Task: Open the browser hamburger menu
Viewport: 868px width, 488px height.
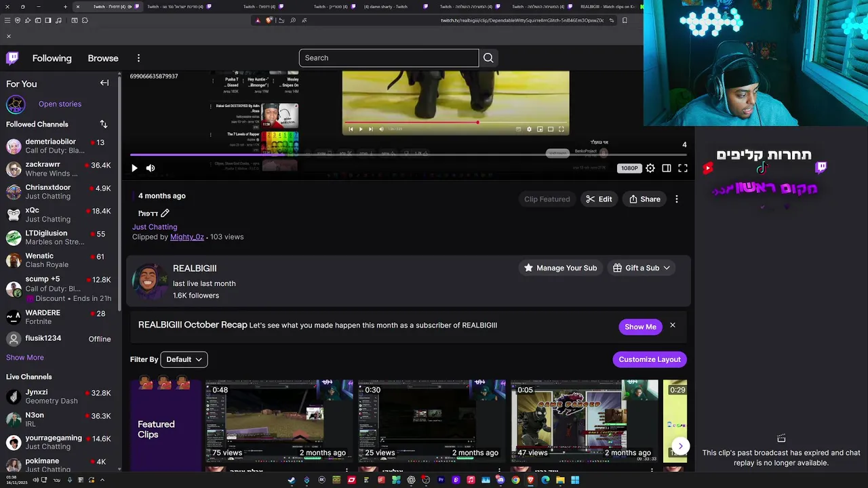Action: [7, 20]
